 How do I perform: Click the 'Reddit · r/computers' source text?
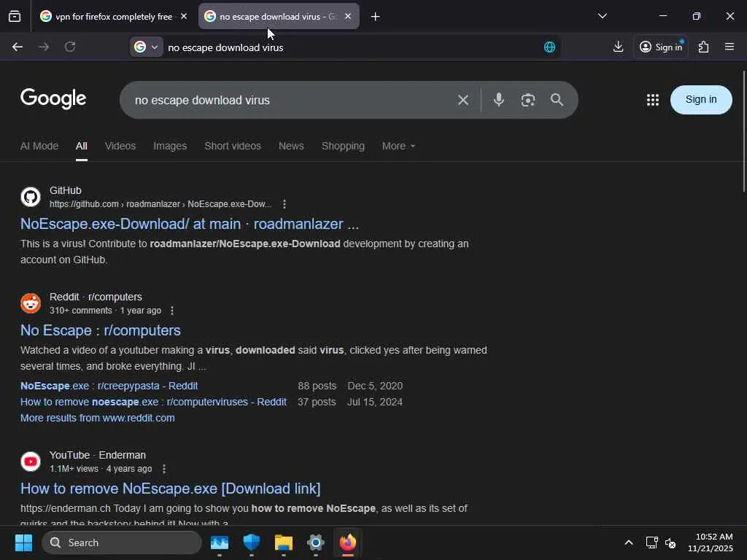pyautogui.click(x=96, y=297)
